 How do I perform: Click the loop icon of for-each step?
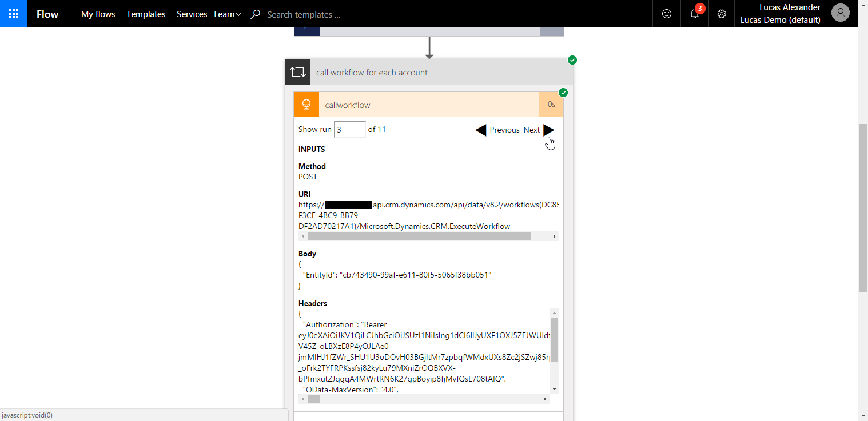[x=298, y=72]
